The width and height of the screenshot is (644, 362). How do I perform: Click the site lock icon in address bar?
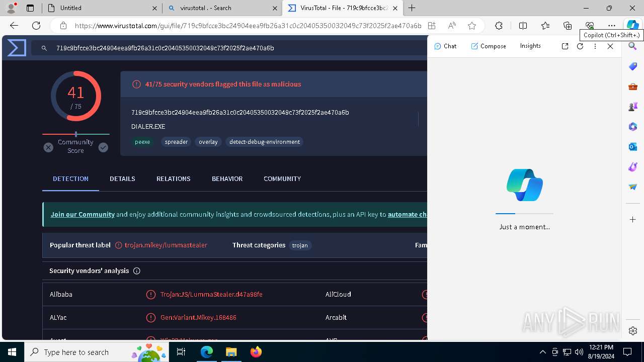pos(63,26)
